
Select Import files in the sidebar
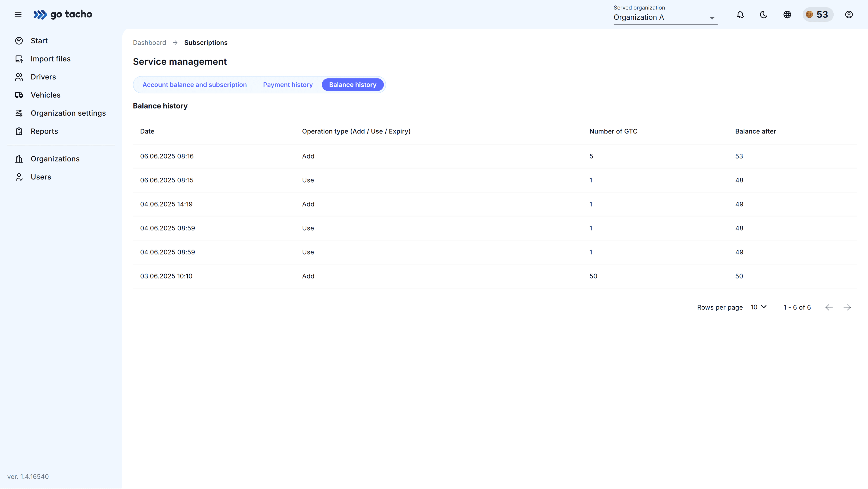coord(51,59)
